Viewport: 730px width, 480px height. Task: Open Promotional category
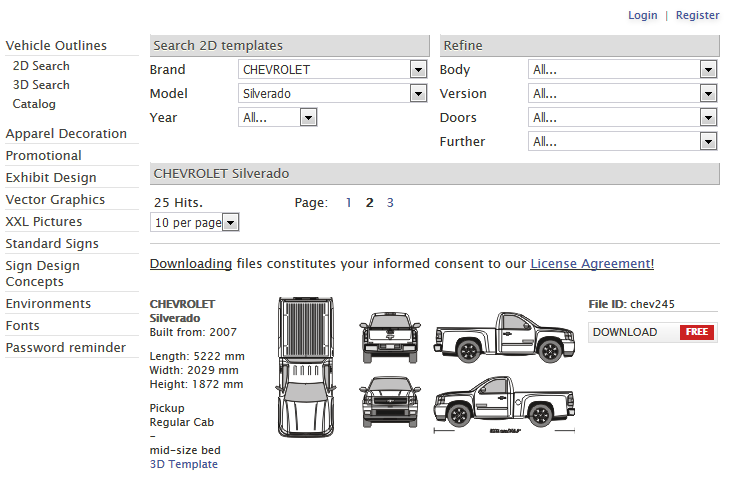pos(43,155)
